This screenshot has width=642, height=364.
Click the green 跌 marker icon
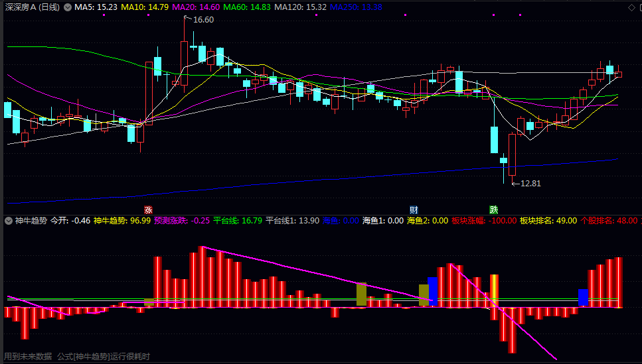pyautogui.click(x=494, y=210)
